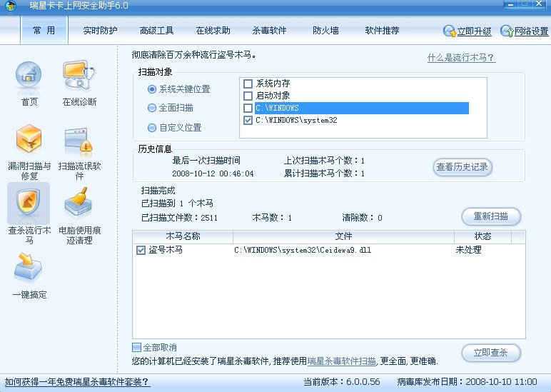Click the 重新扫描 rescan button
Image resolution: width=551 pixels, height=392 pixels.
pyautogui.click(x=491, y=216)
